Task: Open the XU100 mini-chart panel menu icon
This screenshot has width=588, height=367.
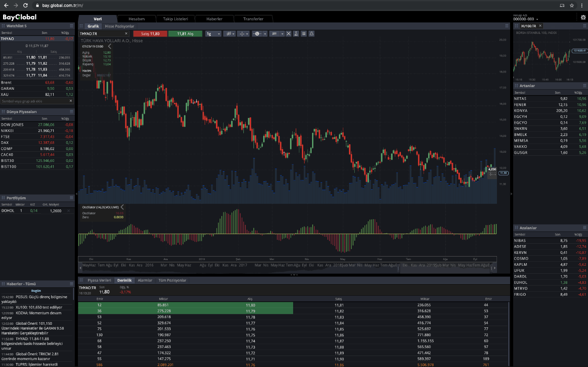Action: [x=584, y=26]
